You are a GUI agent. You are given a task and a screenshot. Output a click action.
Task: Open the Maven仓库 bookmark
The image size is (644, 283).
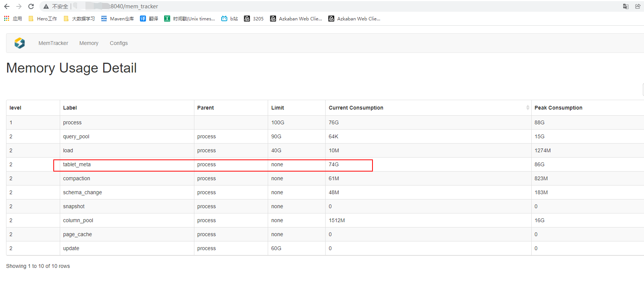[x=118, y=19]
